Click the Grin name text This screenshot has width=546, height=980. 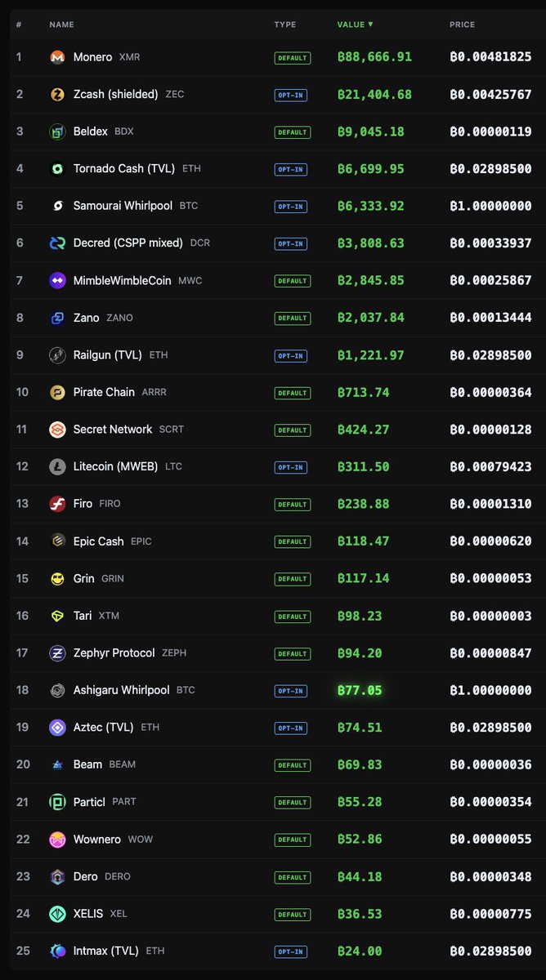click(x=83, y=578)
